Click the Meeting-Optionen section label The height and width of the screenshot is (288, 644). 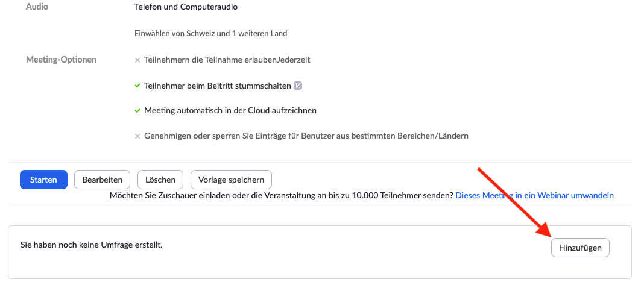tap(61, 60)
